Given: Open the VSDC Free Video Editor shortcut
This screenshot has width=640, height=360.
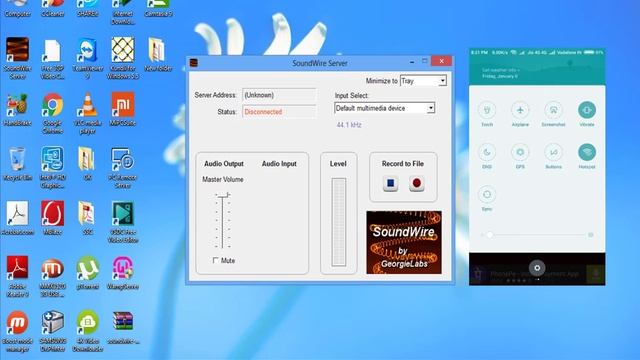Looking at the screenshot, I should (x=122, y=222).
